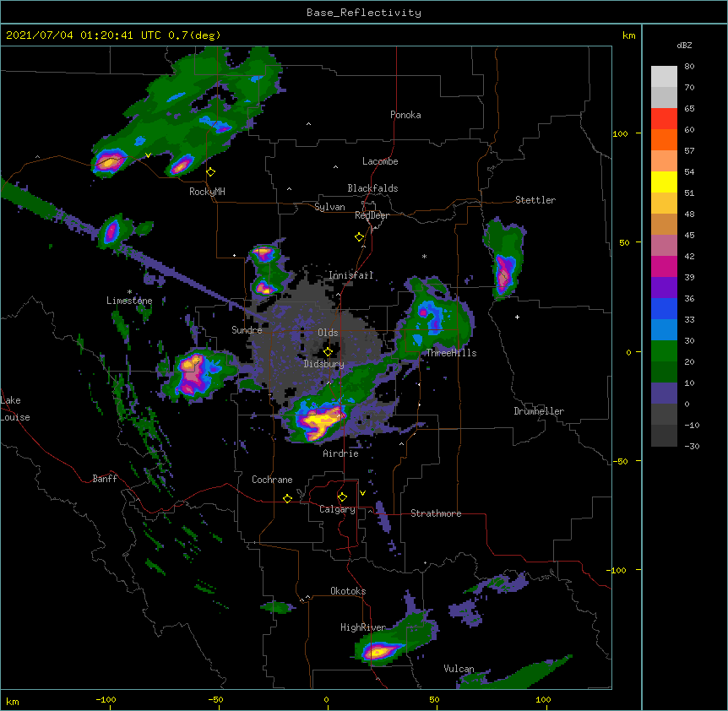Click the RockyMH label
Viewport: 728px width, 711px height.
coord(207,192)
